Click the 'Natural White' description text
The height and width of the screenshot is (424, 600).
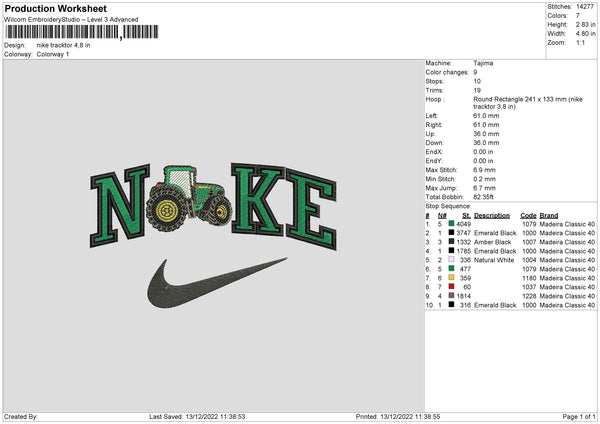pyautogui.click(x=494, y=260)
